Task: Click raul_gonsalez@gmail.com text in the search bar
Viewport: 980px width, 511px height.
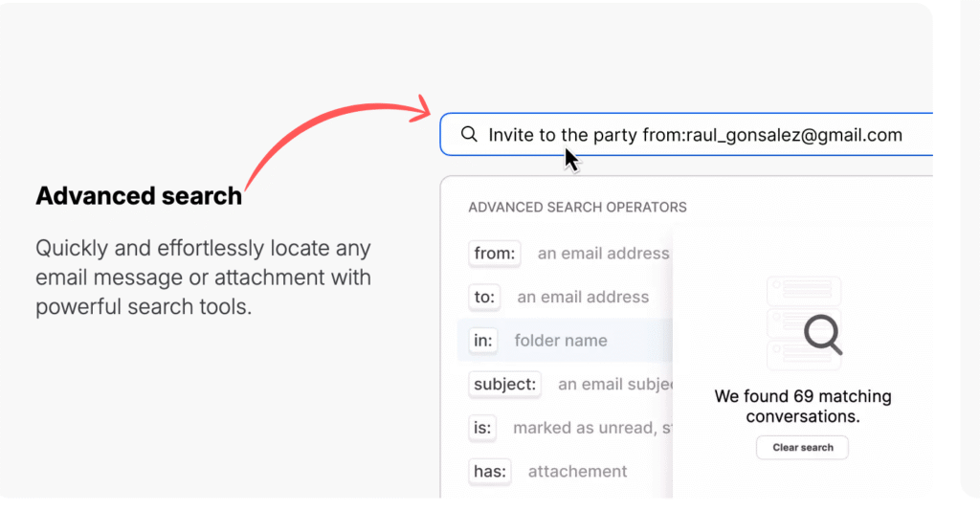Action: (x=792, y=135)
